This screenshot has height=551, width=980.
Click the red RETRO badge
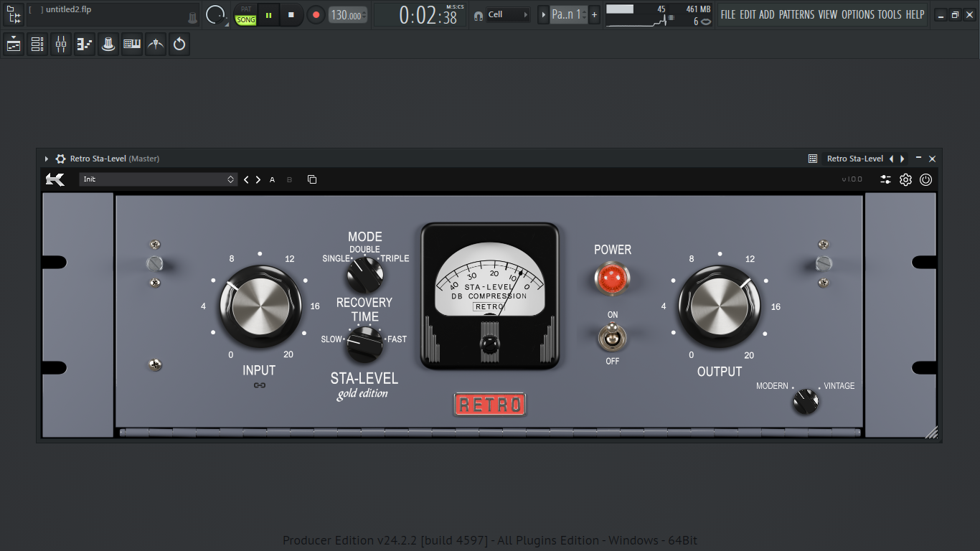click(490, 405)
